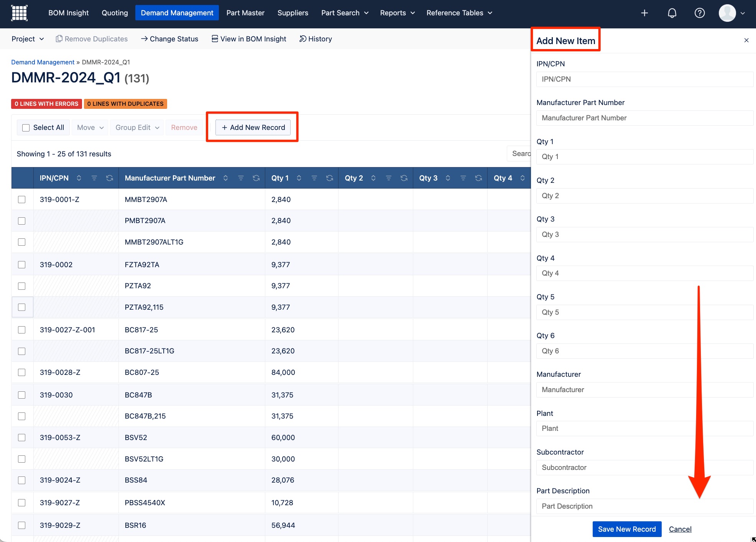Open Demand Management breadcrumb link
Screen dimensions: 756x542
point(43,62)
